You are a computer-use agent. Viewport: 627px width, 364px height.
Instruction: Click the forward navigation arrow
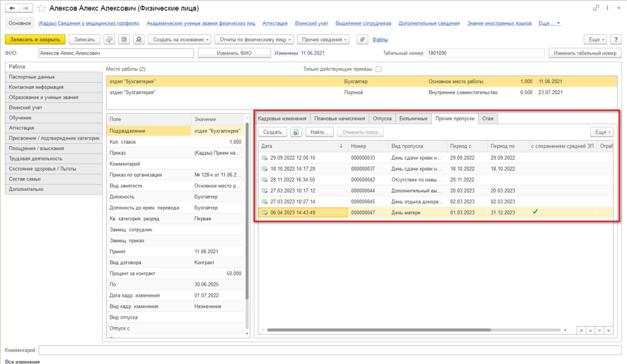tap(25, 8)
